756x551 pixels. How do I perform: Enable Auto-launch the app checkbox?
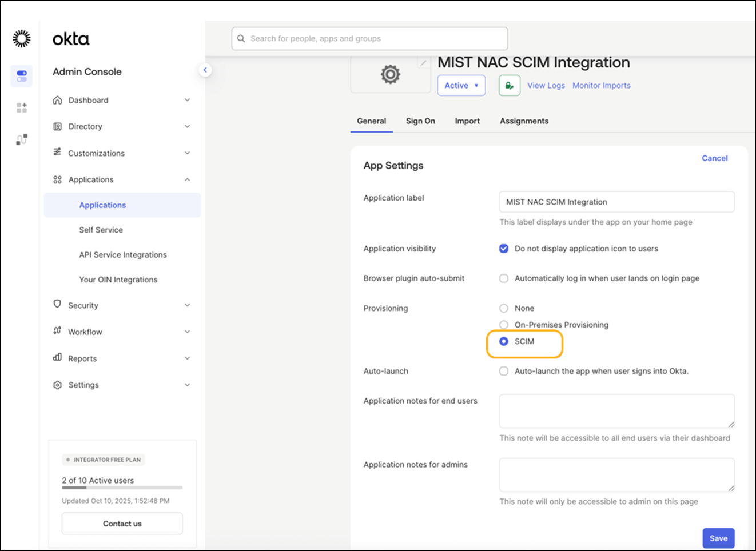(x=504, y=371)
